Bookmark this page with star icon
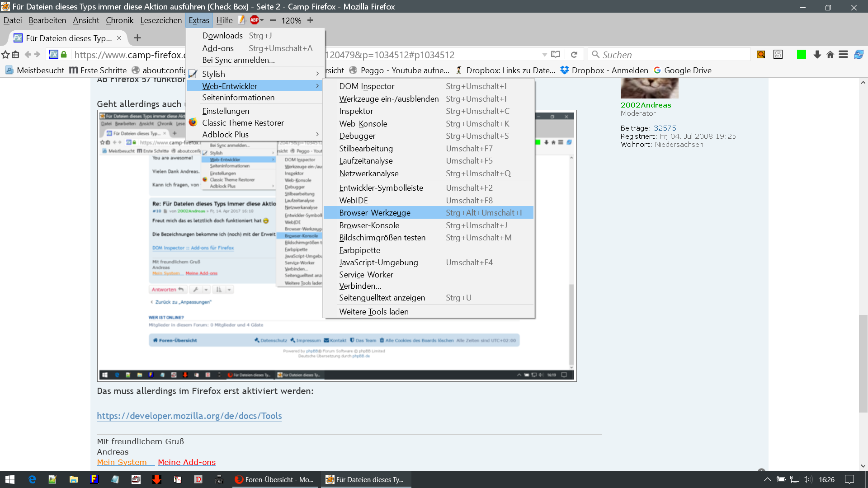Screen dimensions: 868x488 pyautogui.click(x=5, y=55)
